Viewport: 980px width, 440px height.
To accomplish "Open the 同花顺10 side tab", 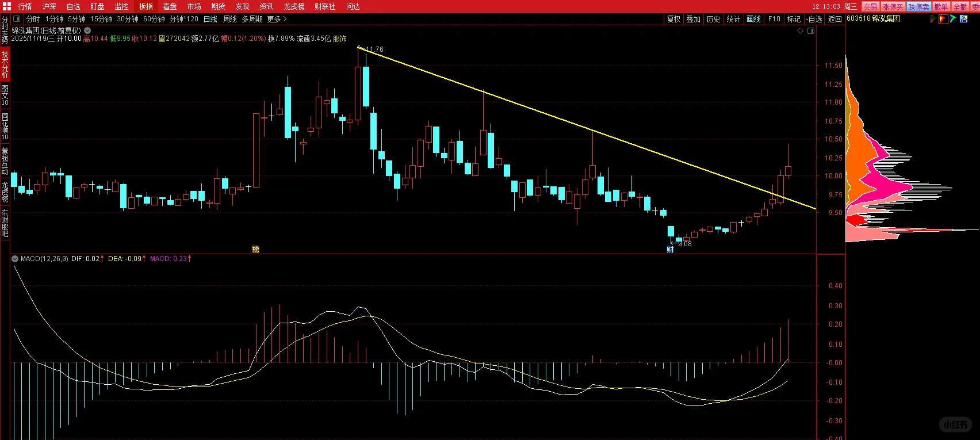I will 5,127.
